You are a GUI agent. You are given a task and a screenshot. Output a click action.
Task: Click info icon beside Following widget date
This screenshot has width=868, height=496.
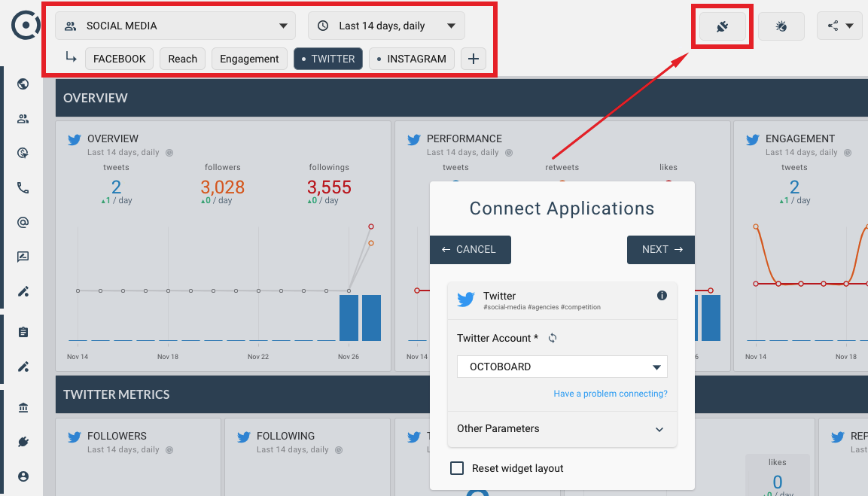(x=339, y=450)
